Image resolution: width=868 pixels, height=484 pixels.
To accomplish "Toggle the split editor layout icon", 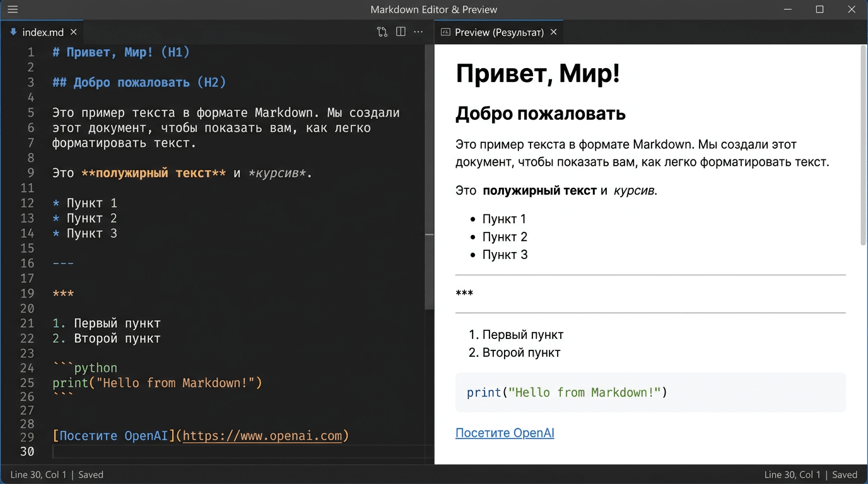I will 401,32.
